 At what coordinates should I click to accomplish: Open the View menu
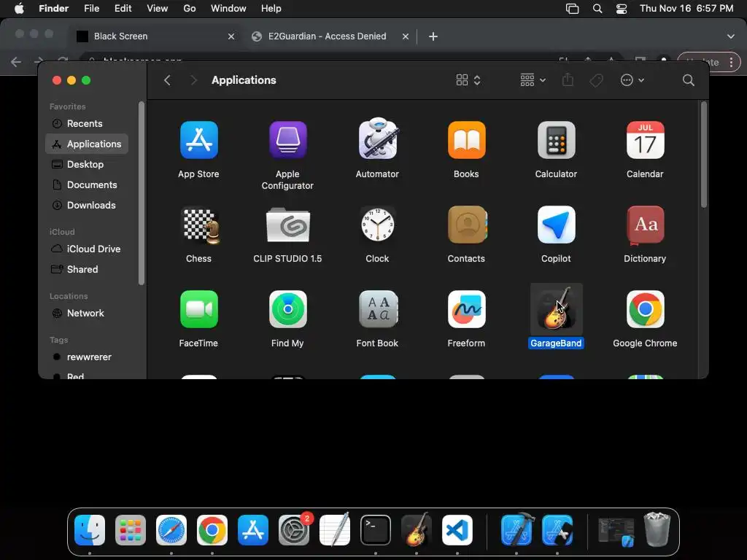[158, 9]
